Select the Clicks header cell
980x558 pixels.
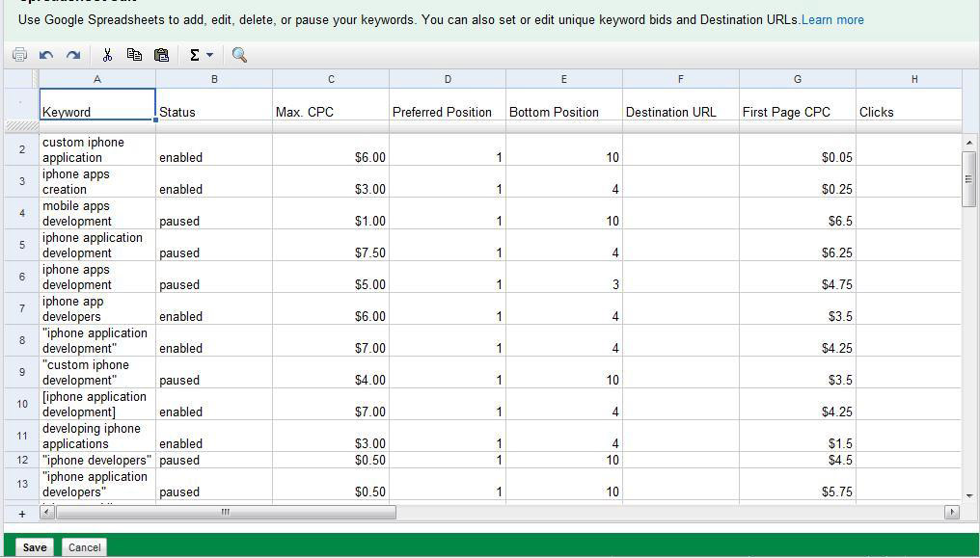click(909, 104)
